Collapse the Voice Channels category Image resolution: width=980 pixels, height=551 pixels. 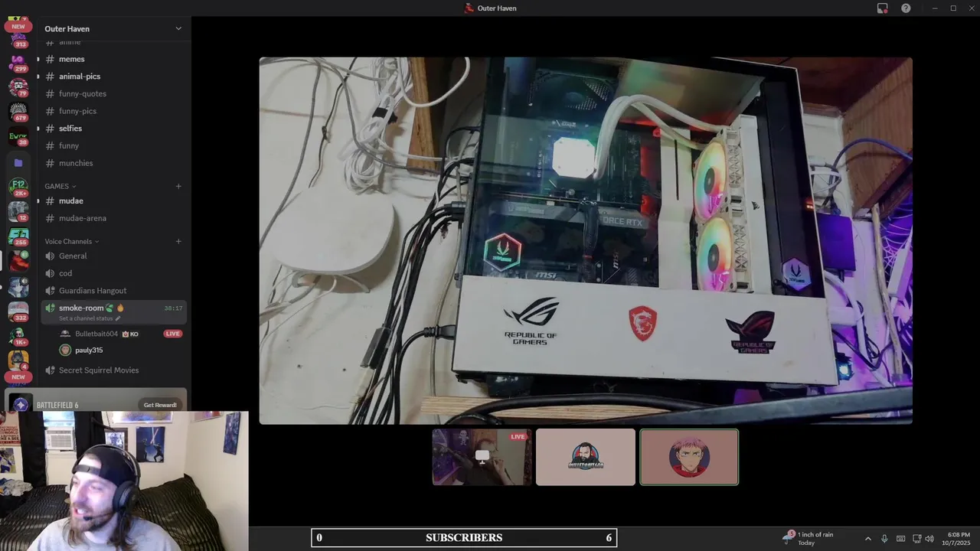coord(71,241)
